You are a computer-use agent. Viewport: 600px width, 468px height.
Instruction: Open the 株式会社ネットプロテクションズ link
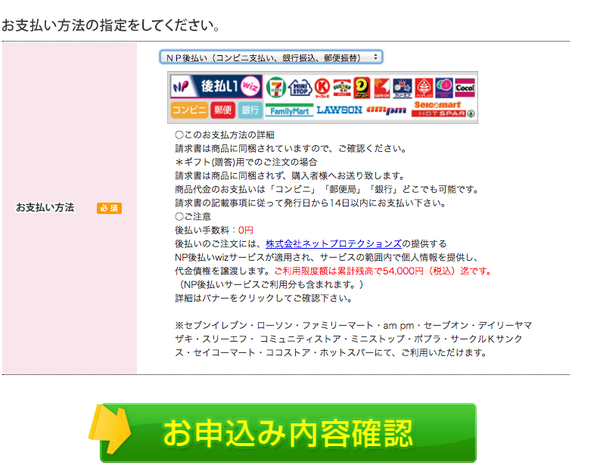pyautogui.click(x=333, y=244)
